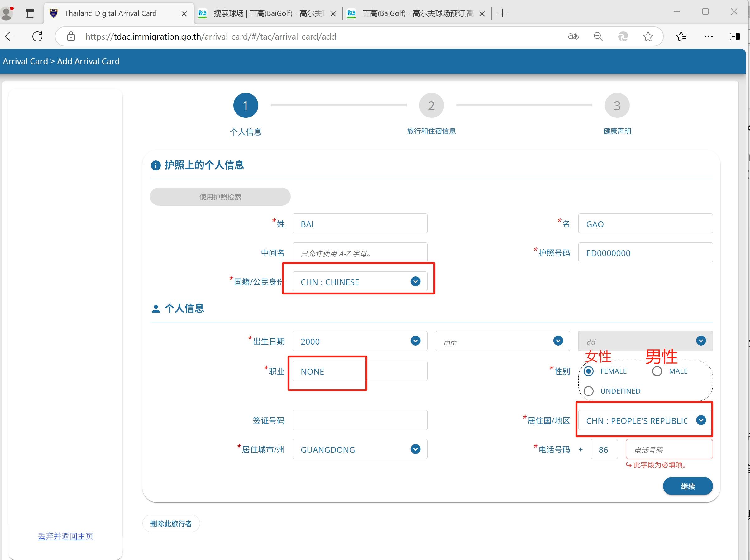Screen dimensions: 750x560
Task: Open a new browser tab
Action: click(x=503, y=13)
